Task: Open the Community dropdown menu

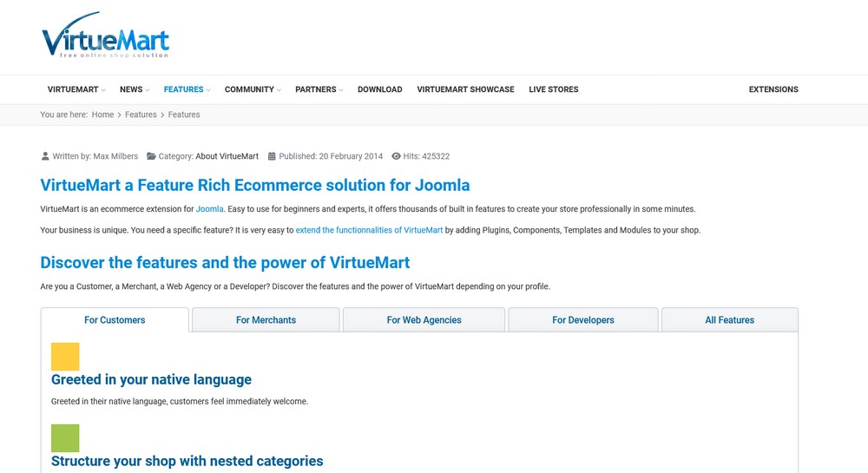Action: [253, 89]
